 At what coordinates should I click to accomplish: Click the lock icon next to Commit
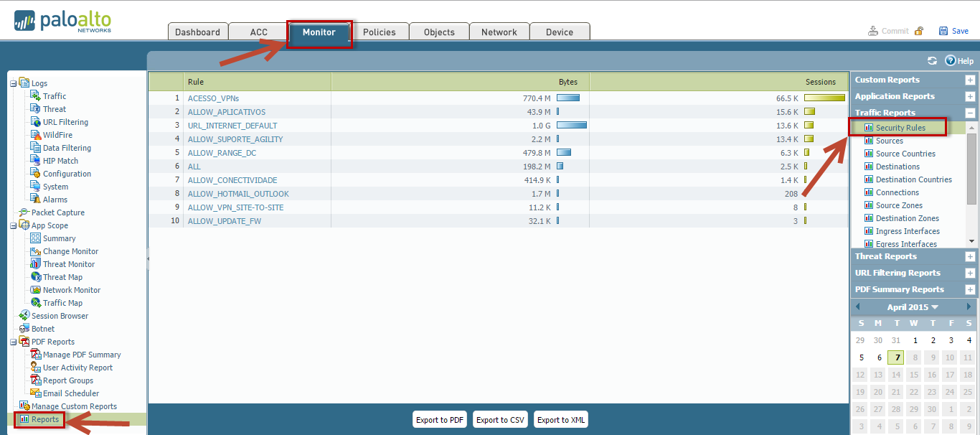919,31
